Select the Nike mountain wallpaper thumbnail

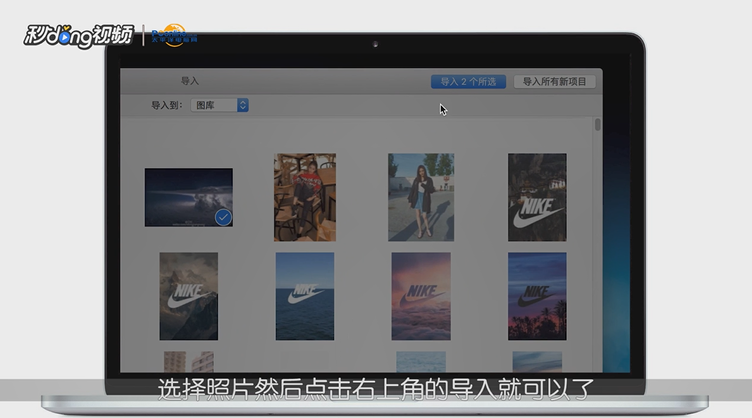click(x=188, y=296)
